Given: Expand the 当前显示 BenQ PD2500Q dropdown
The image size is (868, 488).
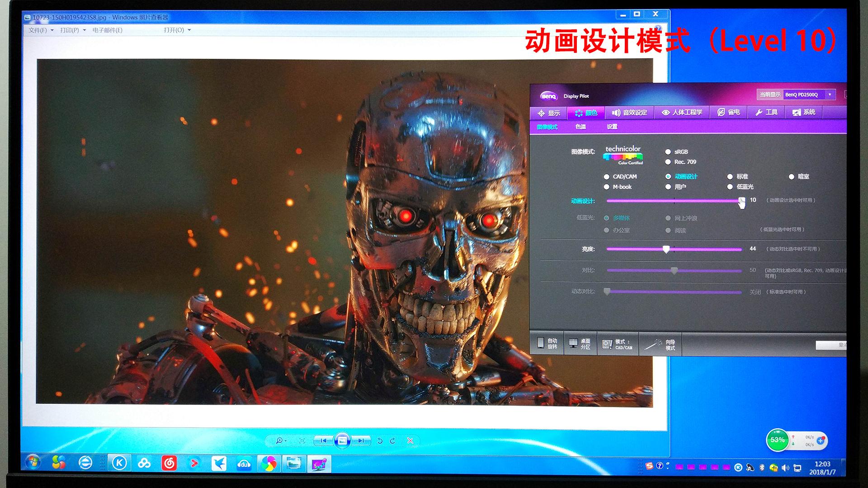Looking at the screenshot, I should point(830,94).
